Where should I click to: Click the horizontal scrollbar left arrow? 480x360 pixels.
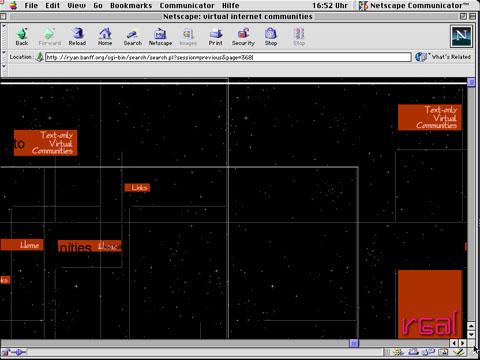click(x=454, y=343)
